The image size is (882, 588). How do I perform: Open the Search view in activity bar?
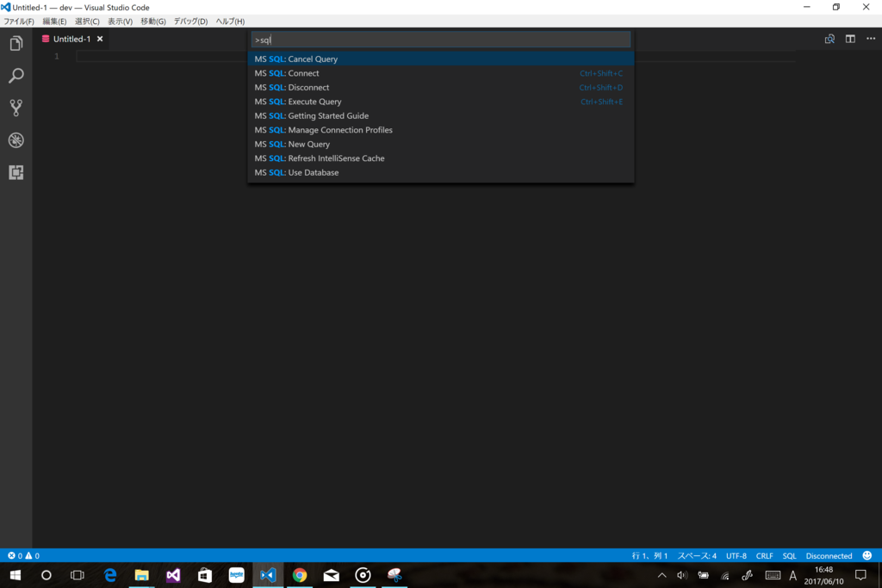tap(16, 75)
